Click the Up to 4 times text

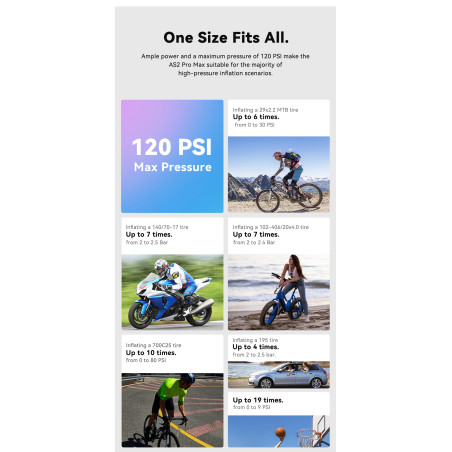[256, 347]
